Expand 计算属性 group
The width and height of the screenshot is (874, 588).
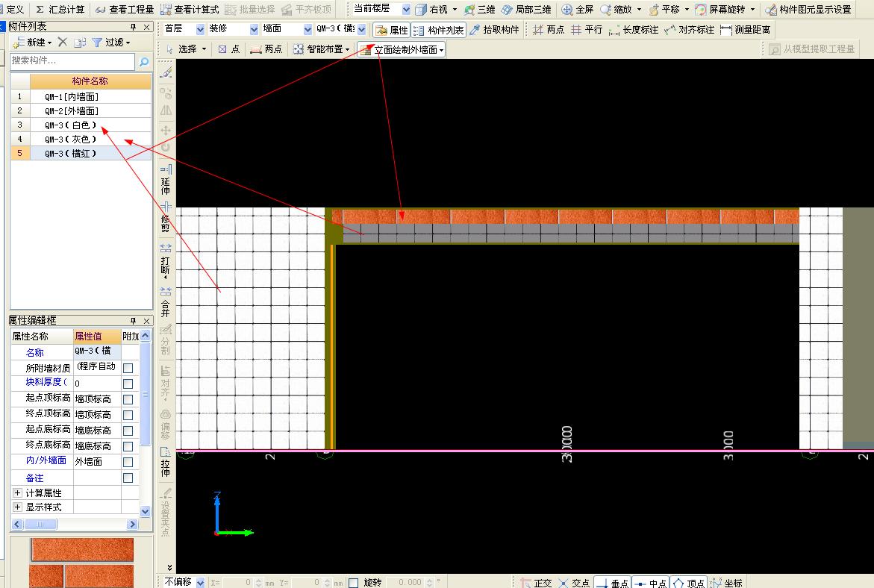click(x=17, y=492)
